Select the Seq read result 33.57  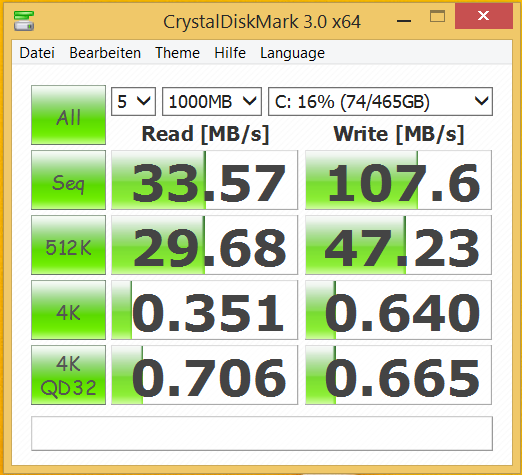204,180
